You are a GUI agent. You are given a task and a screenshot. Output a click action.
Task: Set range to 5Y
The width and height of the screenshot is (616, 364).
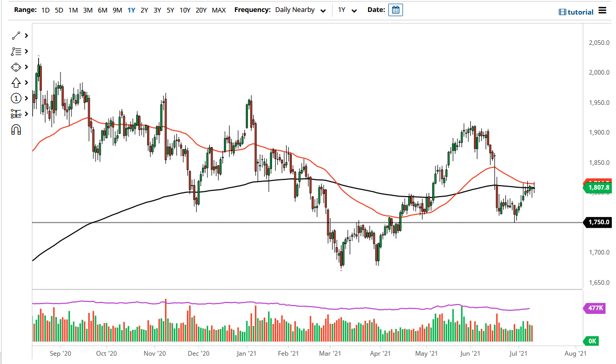click(x=170, y=10)
